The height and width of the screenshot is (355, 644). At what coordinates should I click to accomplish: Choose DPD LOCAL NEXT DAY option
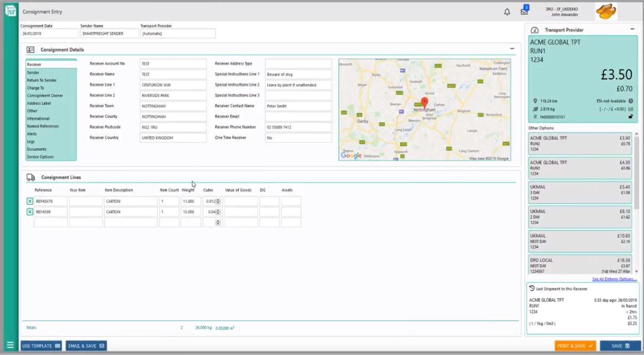580,266
